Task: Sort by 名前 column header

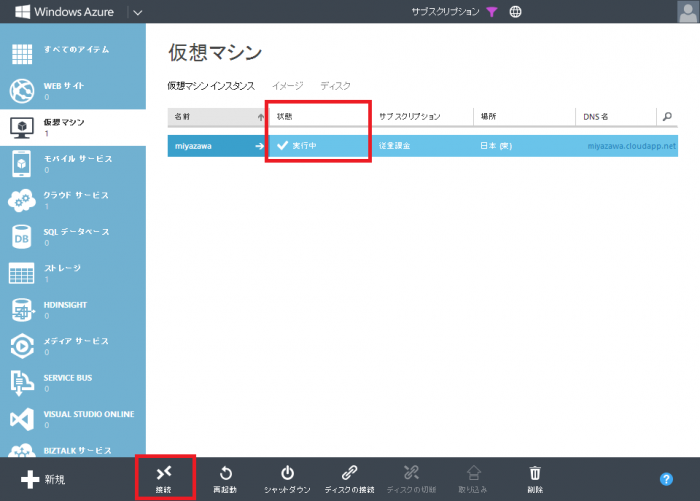Action: click(217, 117)
